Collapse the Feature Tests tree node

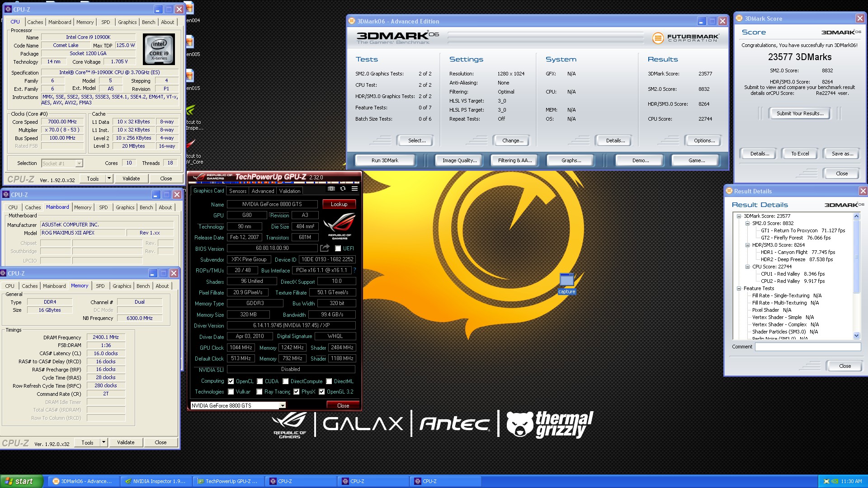pyautogui.click(x=739, y=288)
